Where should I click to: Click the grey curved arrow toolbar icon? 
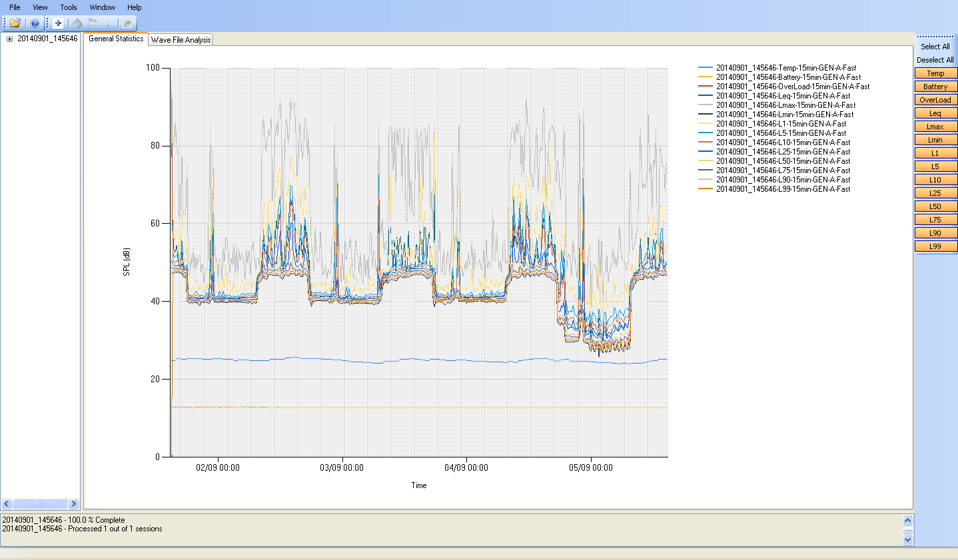pos(128,23)
